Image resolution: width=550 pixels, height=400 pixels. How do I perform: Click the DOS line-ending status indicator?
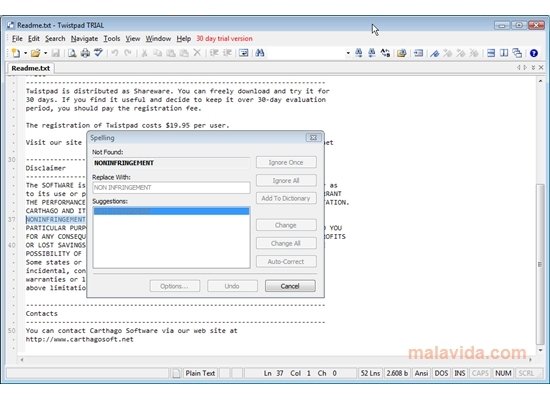tap(441, 373)
